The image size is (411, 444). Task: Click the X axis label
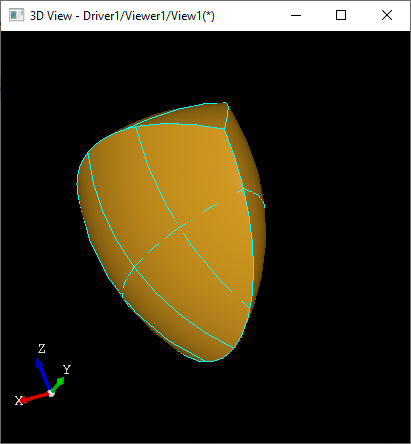(x=19, y=400)
